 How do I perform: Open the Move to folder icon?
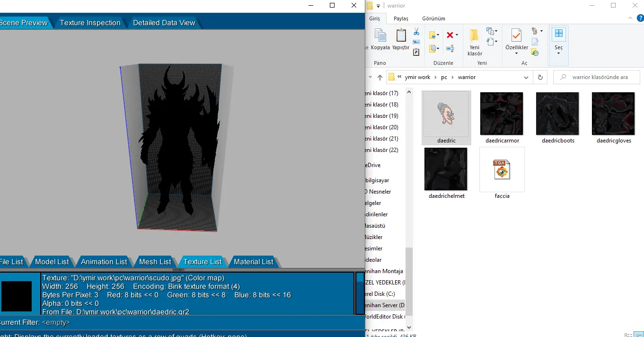point(432,35)
